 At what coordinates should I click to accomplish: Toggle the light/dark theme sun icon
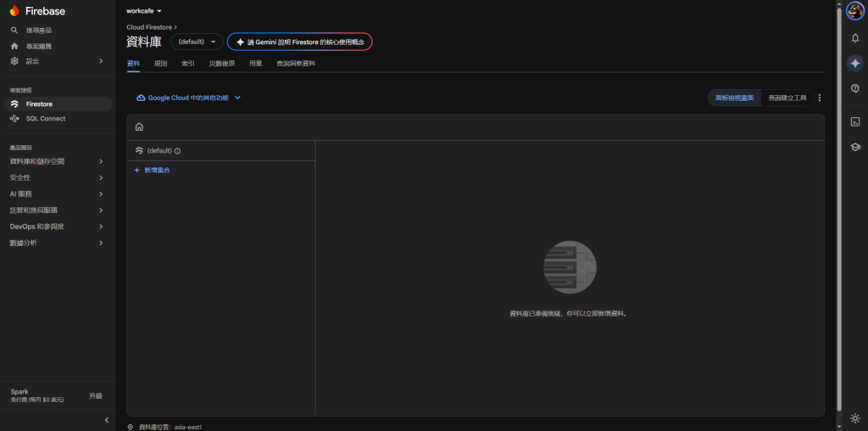click(856, 418)
